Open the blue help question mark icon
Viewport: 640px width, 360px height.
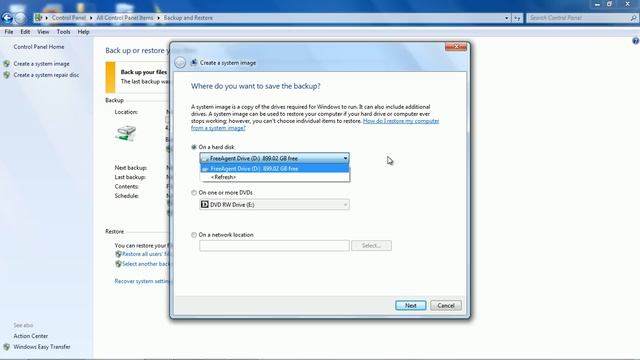pos(636,41)
